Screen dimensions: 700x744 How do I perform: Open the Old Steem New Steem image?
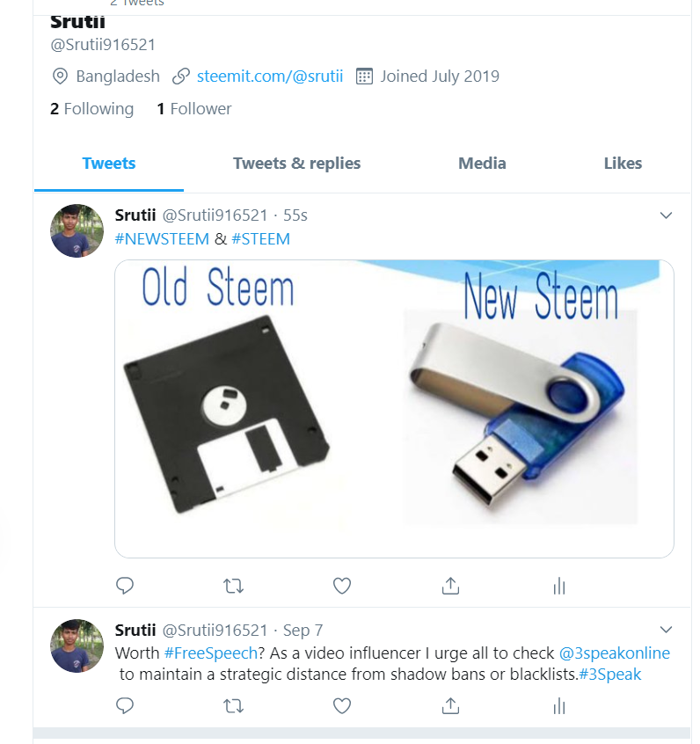pyautogui.click(x=394, y=409)
